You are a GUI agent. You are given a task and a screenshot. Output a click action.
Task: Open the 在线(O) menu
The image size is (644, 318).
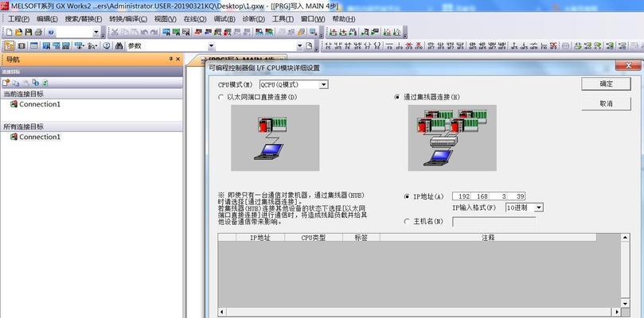point(195,19)
